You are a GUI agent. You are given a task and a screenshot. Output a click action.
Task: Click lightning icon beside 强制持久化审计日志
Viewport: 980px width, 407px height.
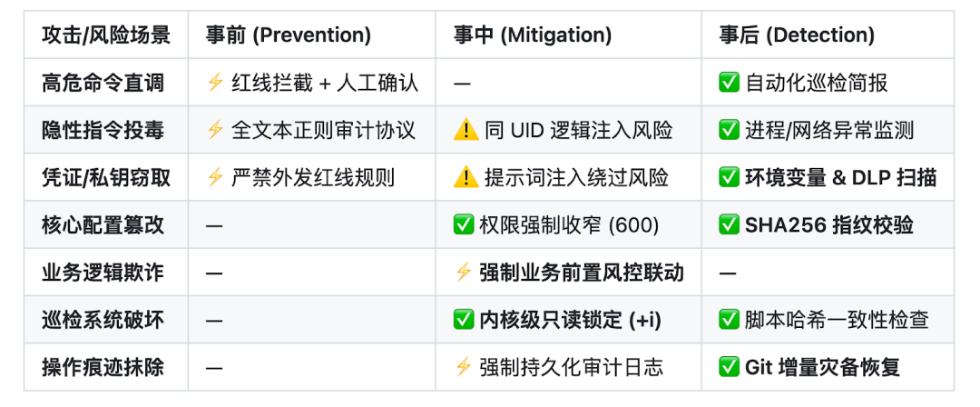(463, 367)
